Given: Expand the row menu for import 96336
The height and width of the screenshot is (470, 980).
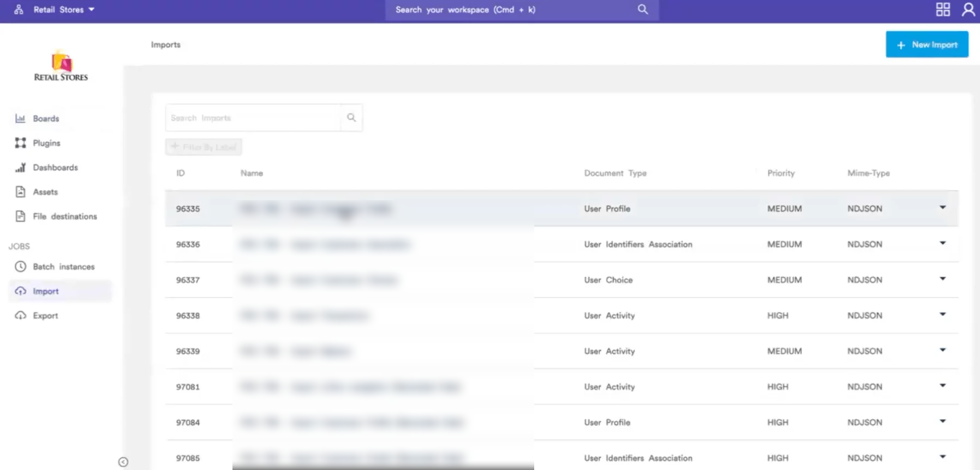Looking at the screenshot, I should point(942,243).
